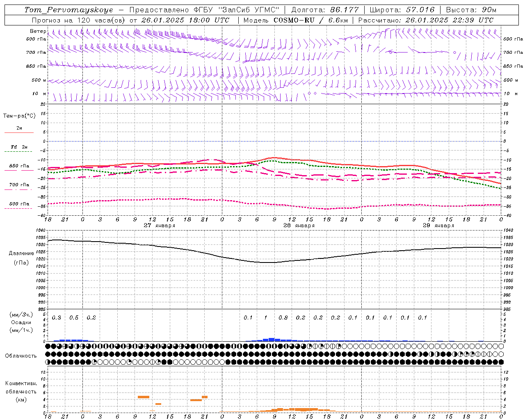525x420 pixels.
Task: Click the "Рассчитано: 26.01.2025 22:39 UTC" text
Action: click(426, 20)
